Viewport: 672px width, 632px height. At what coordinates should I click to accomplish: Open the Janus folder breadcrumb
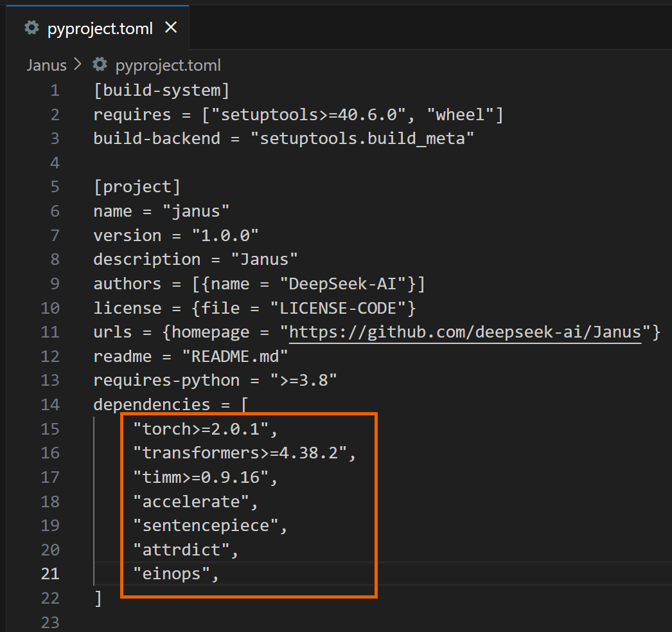pyautogui.click(x=46, y=65)
